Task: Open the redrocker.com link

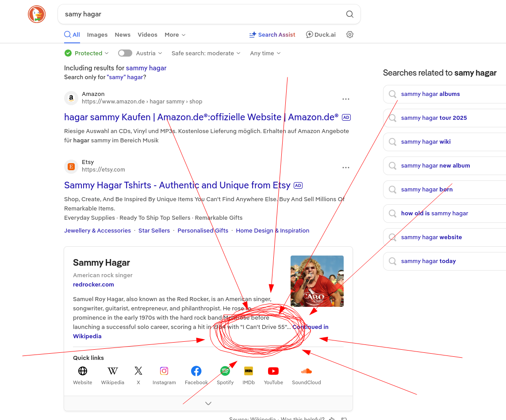Action: pos(93,284)
